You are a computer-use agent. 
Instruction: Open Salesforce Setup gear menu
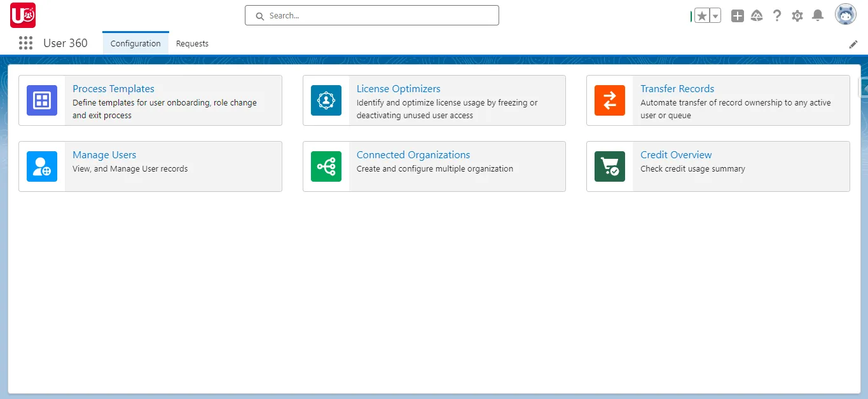797,15
